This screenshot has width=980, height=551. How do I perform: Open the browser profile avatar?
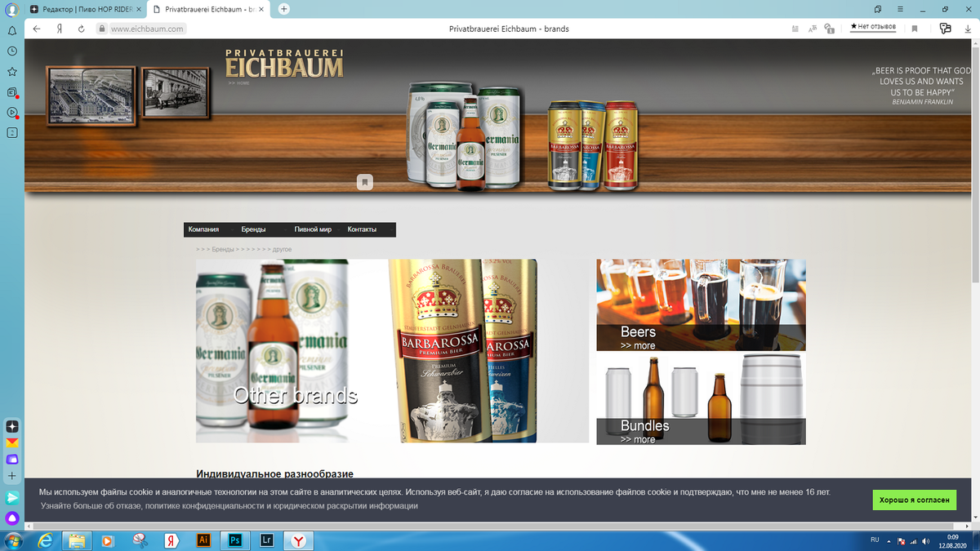[x=12, y=9]
